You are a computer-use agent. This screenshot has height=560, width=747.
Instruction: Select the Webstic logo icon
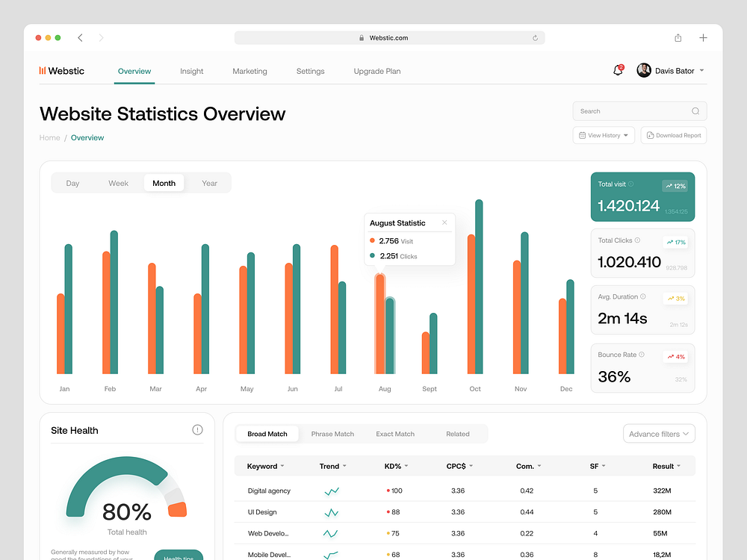tap(43, 70)
